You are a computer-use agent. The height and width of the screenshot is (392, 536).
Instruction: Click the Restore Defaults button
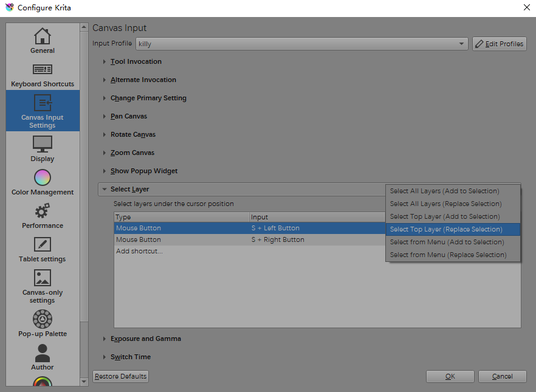[x=121, y=376]
